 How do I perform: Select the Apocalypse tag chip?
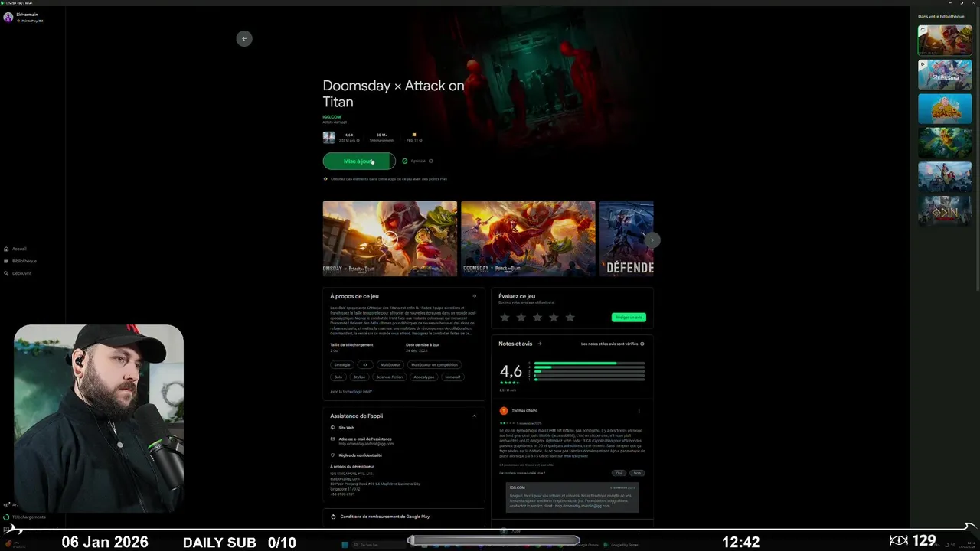(x=424, y=377)
